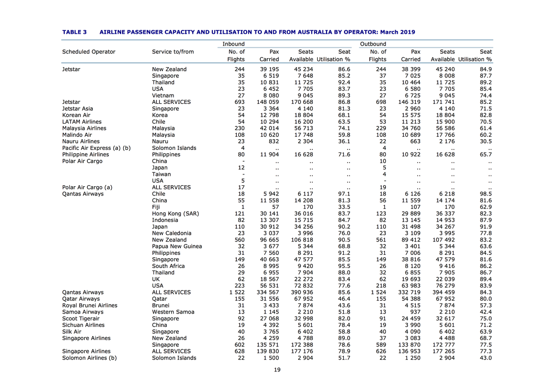Click the 'Sichuan Airlines' operator name

(83, 325)
